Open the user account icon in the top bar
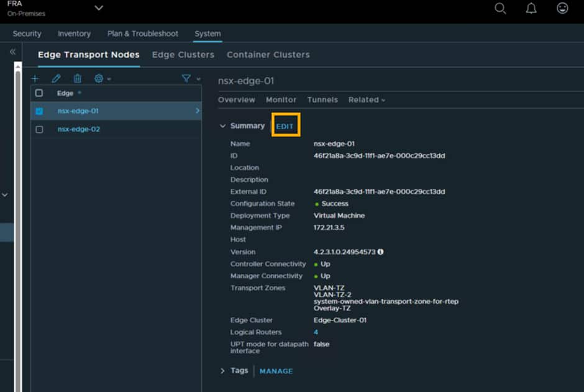 pos(562,9)
